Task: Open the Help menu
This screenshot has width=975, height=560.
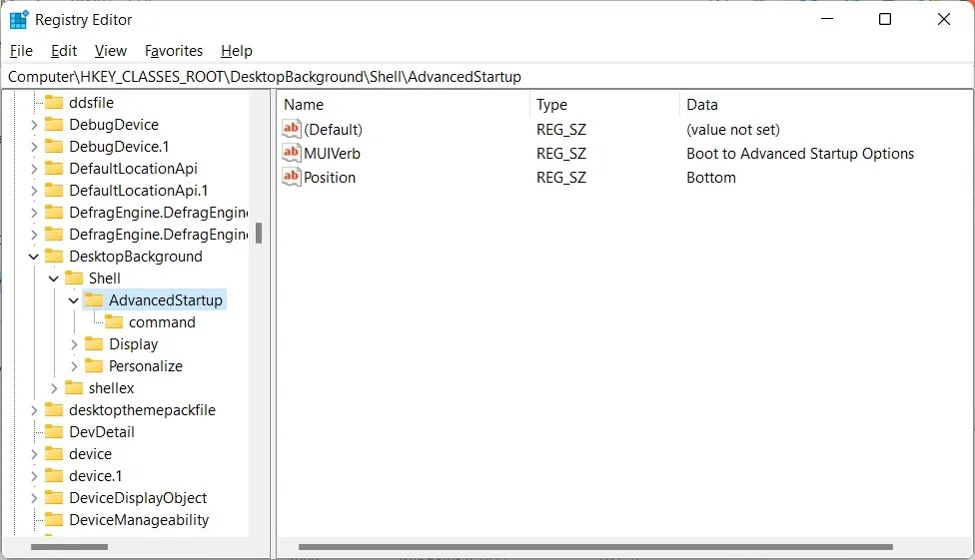Action: [237, 50]
